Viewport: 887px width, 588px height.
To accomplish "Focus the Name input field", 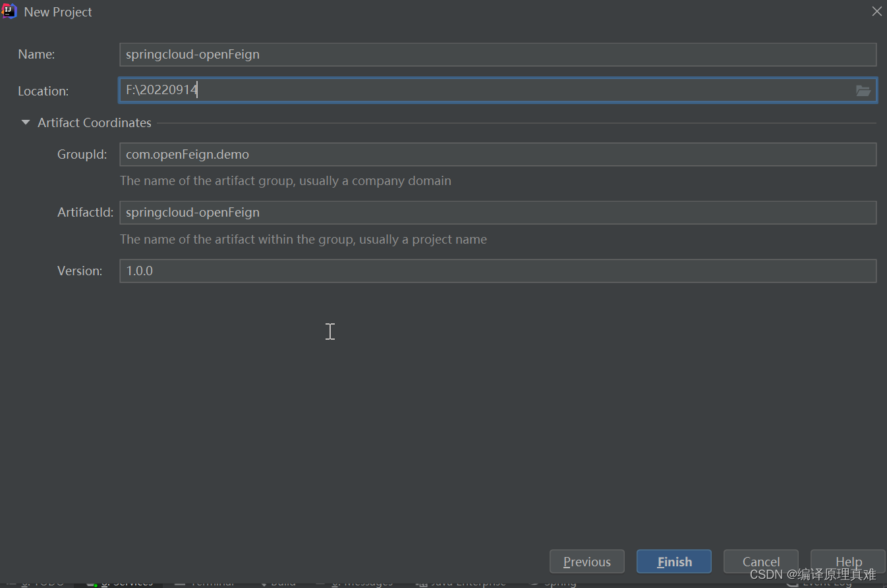I will (498, 55).
